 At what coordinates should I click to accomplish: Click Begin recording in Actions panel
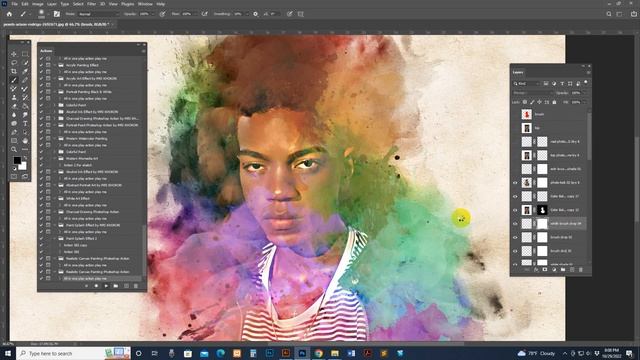(96, 286)
